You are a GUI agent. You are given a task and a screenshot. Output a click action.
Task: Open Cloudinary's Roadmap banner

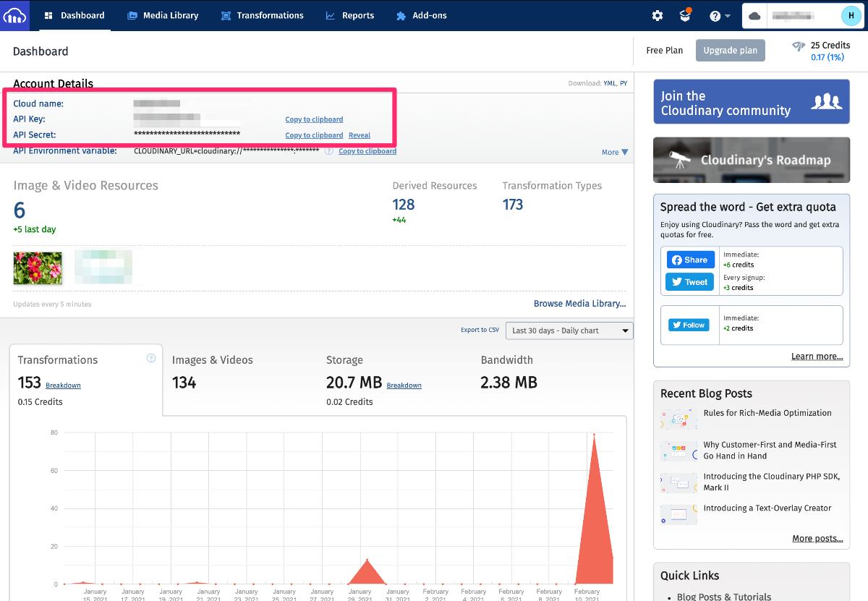click(752, 160)
